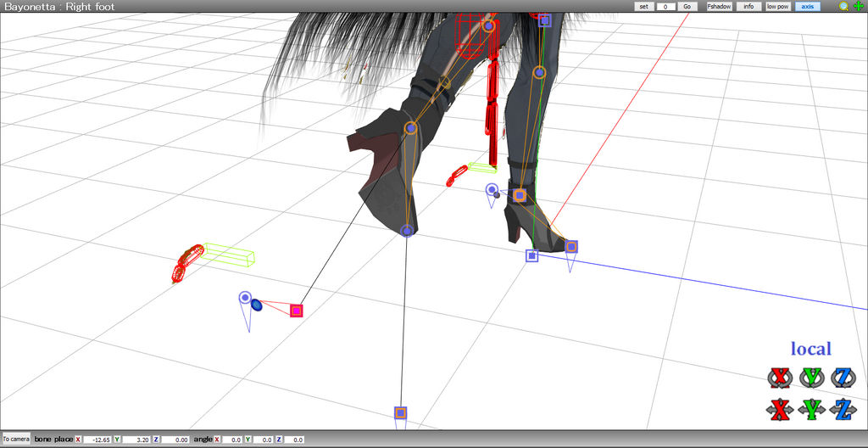
Task: Turn off the highlighted axis button
Action: point(808,7)
